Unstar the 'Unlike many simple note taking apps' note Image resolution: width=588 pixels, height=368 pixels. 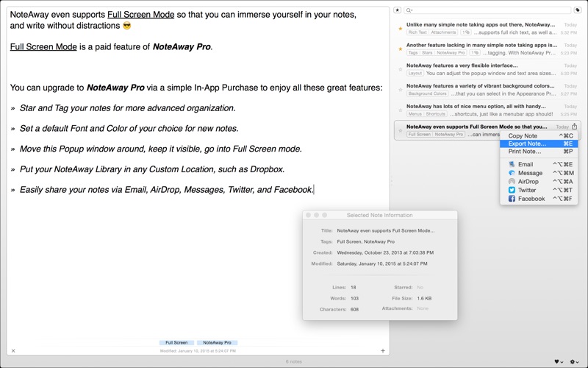[x=400, y=29]
